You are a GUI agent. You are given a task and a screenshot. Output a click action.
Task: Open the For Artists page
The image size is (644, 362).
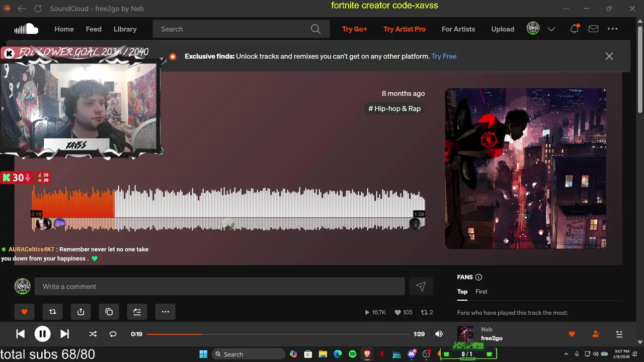pos(458,29)
